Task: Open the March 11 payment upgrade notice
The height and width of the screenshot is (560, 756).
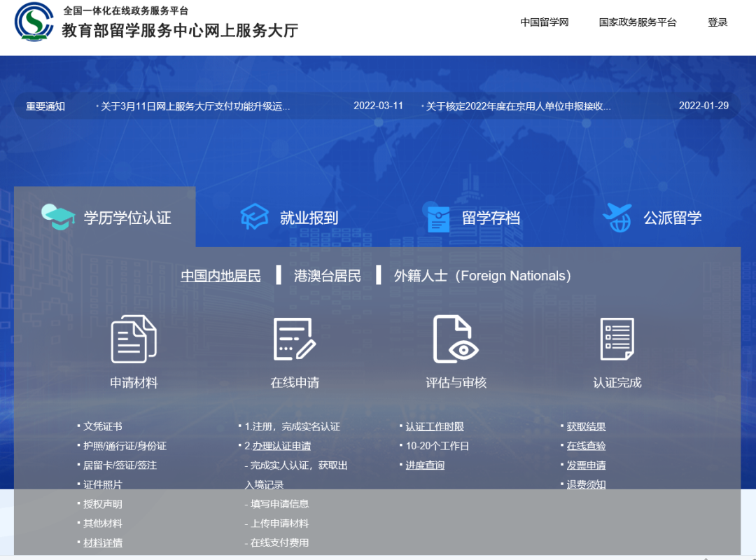Action: pyautogui.click(x=192, y=105)
